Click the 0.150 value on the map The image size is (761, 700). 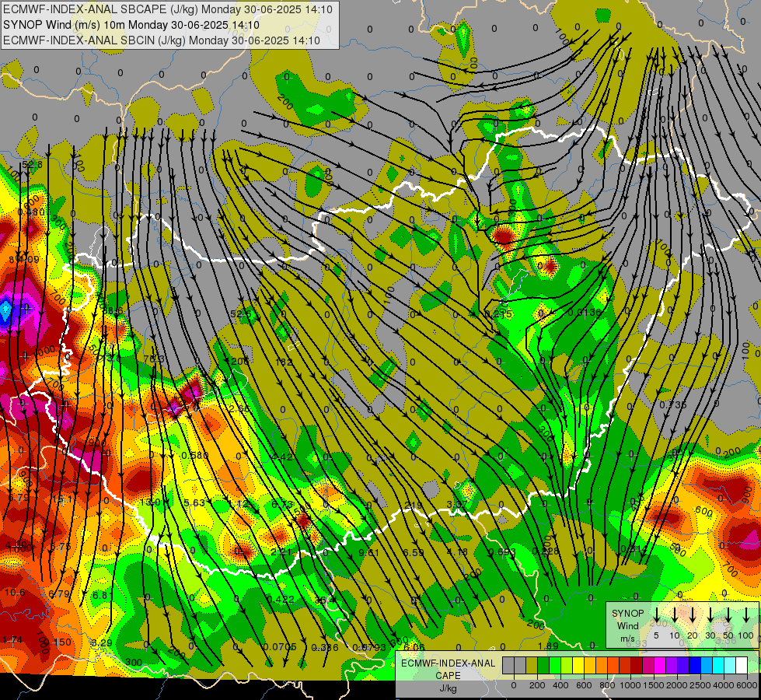pyautogui.click(x=58, y=642)
